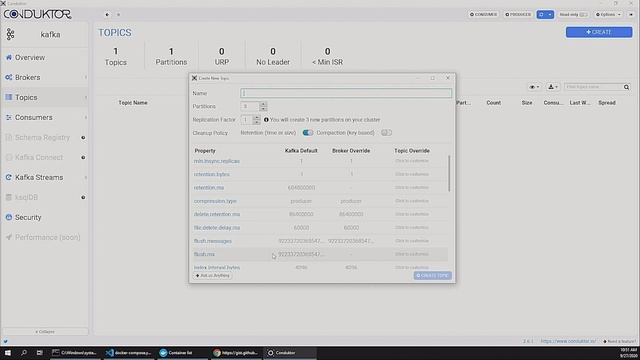This screenshot has height=360, width=640.
Task: Open the CONSUMER button
Action: [483, 15]
